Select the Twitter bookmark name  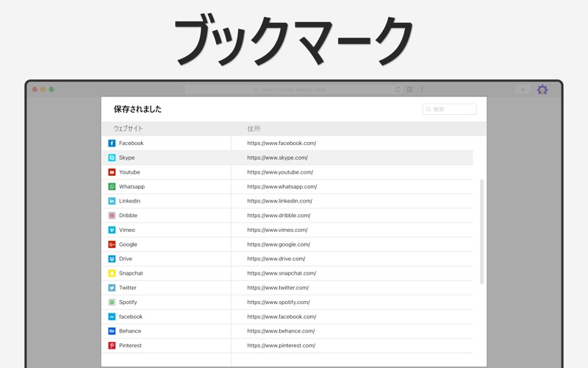127,288
